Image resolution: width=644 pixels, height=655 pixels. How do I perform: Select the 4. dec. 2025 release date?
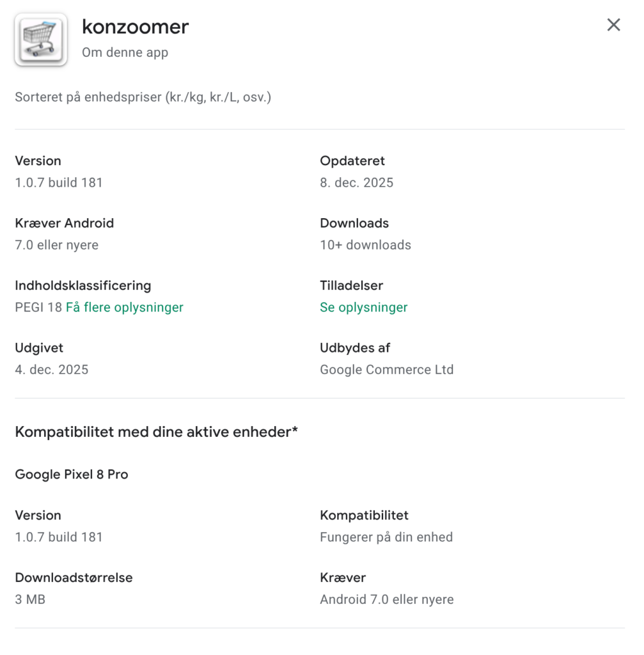(x=52, y=370)
